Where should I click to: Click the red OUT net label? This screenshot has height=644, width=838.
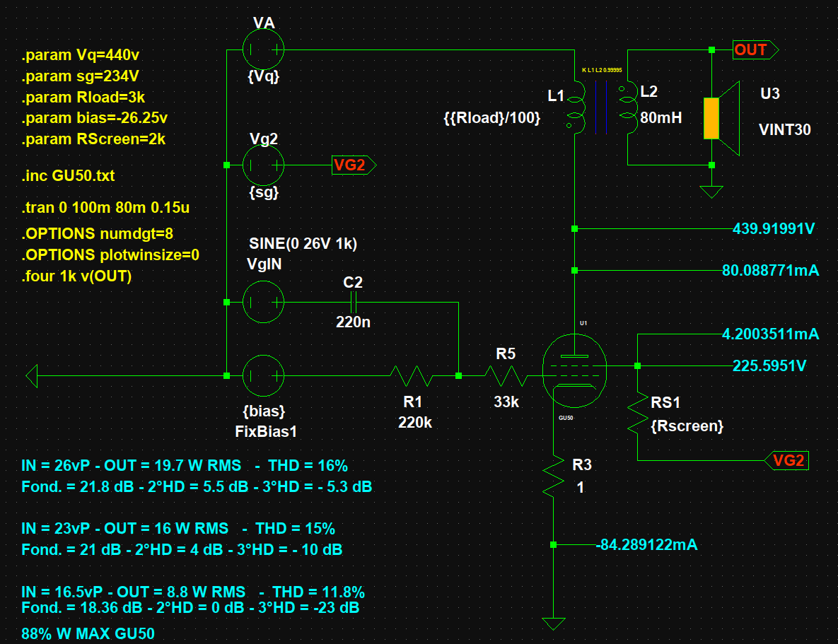(754, 50)
